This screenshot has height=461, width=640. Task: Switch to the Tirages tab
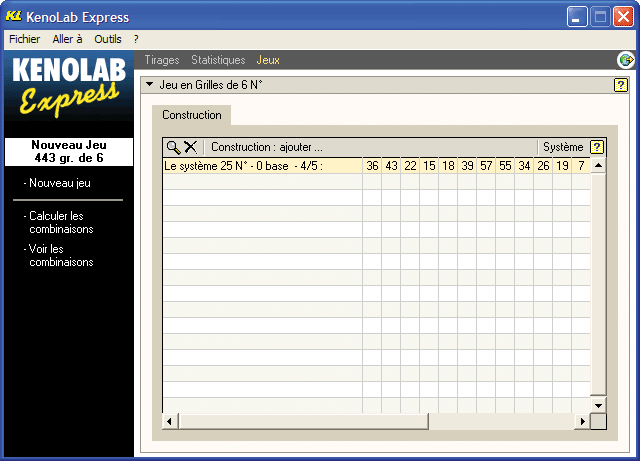162,60
